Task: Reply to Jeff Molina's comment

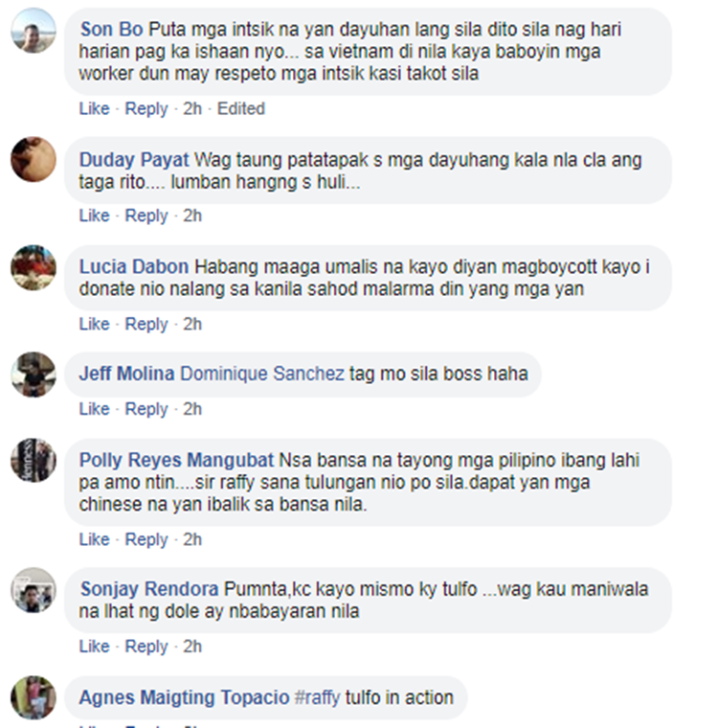Action: (x=146, y=410)
